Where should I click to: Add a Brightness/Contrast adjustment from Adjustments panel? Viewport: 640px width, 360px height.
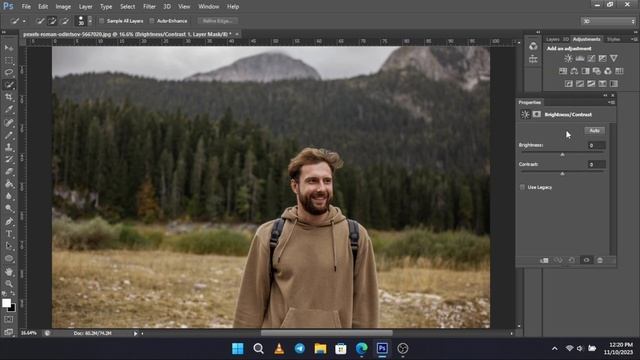[568, 59]
